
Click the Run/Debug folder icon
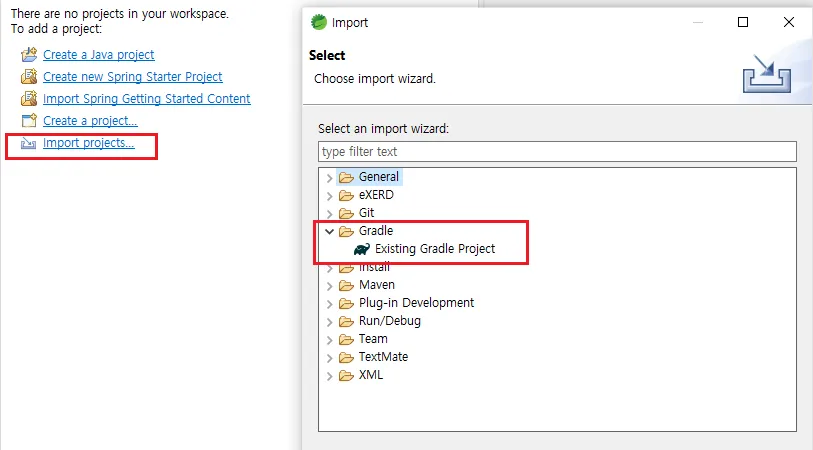(x=346, y=321)
